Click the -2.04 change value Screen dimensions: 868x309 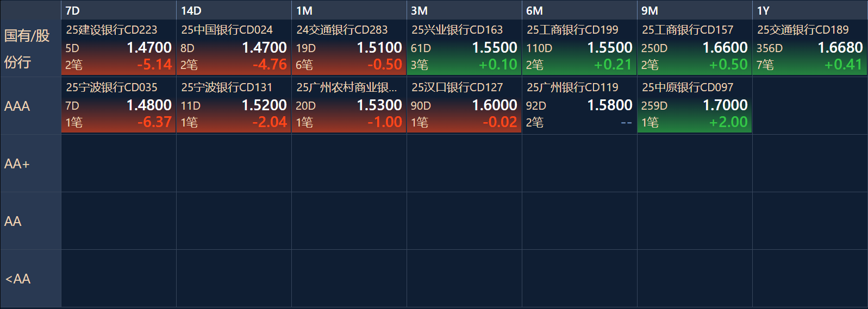tap(270, 122)
